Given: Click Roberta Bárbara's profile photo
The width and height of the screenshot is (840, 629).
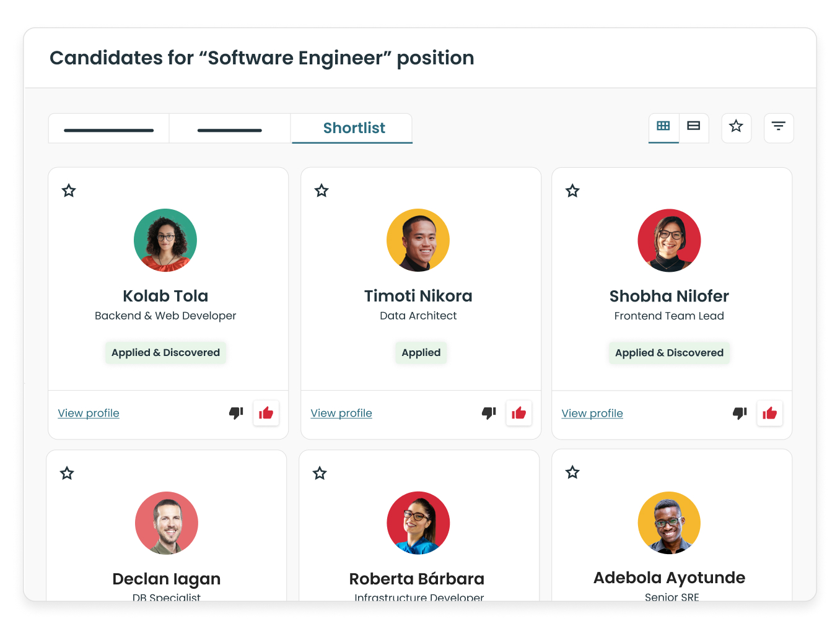Looking at the screenshot, I should pos(418,523).
